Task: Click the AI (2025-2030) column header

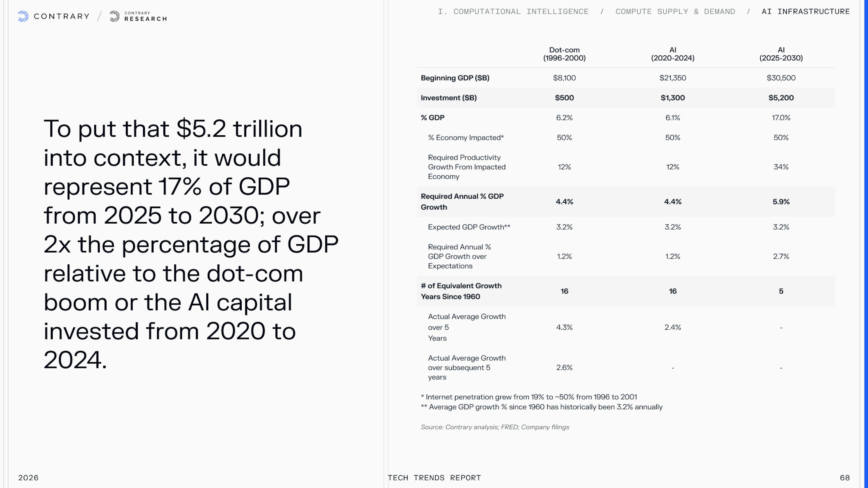Action: pos(781,54)
